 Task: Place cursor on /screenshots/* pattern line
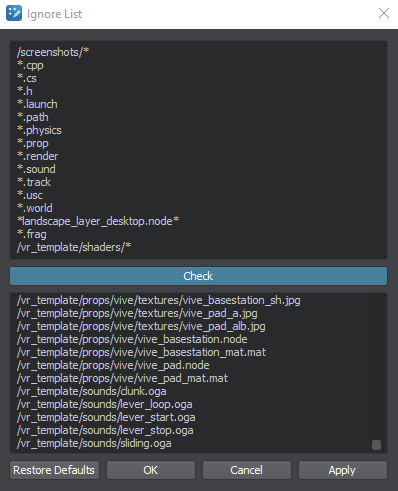coord(53,52)
